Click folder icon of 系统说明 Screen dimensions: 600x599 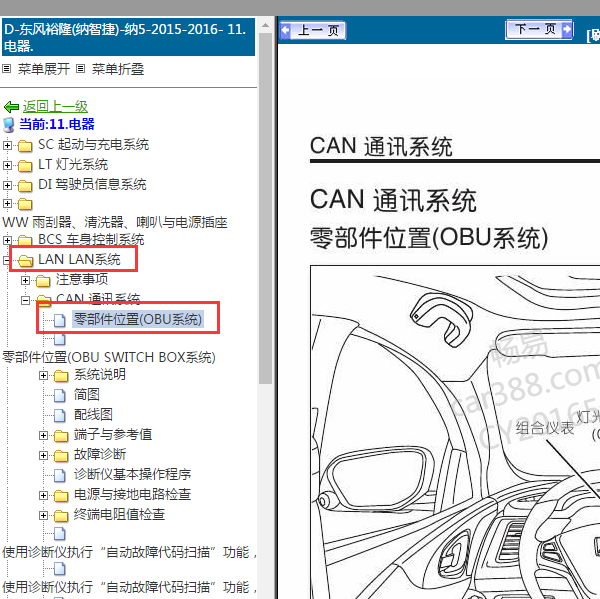[x=61, y=376]
